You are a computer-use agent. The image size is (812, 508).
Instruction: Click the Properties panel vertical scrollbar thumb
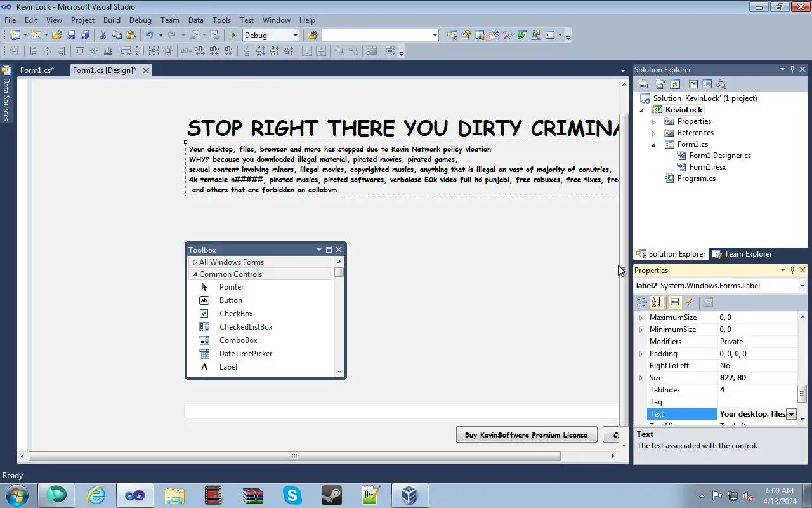802,392
